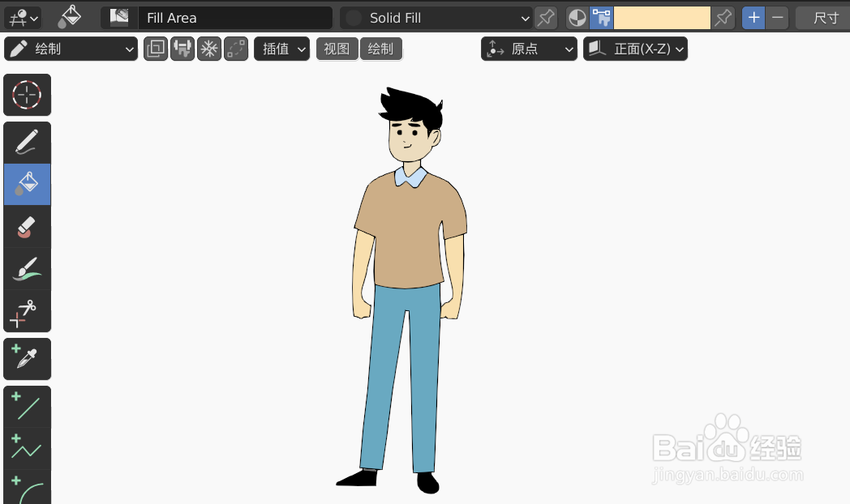Toggle the disabled curve editing button
The width and height of the screenshot is (850, 504).
236,49
